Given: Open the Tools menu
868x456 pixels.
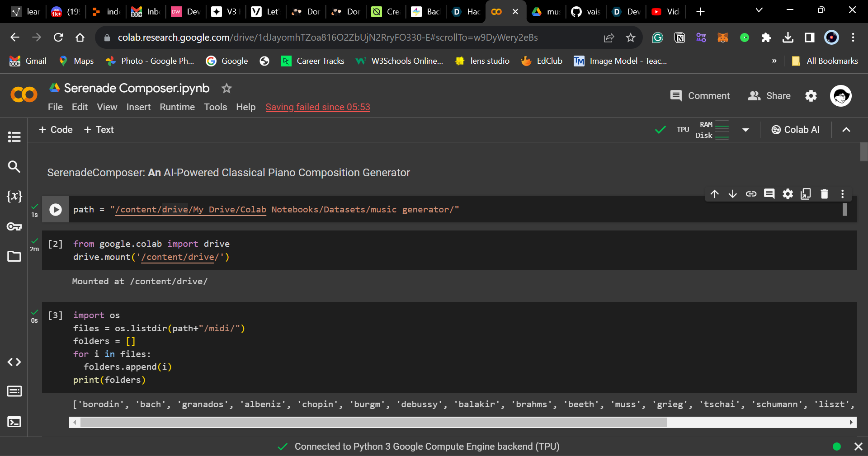Looking at the screenshot, I should pos(215,107).
